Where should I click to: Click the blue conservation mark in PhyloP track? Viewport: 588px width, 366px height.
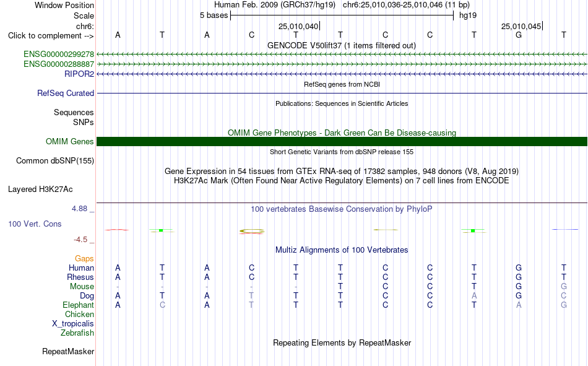565,229
